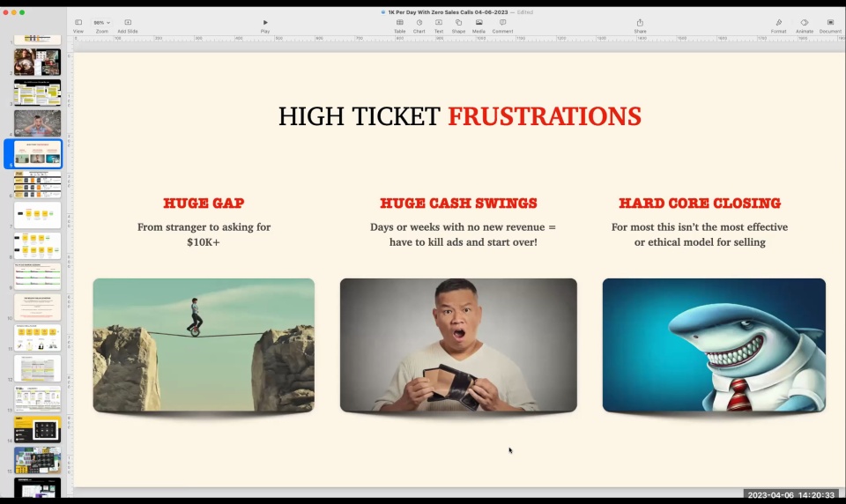Open the View options button
Image resolution: width=846 pixels, height=504 pixels.
coord(78,26)
